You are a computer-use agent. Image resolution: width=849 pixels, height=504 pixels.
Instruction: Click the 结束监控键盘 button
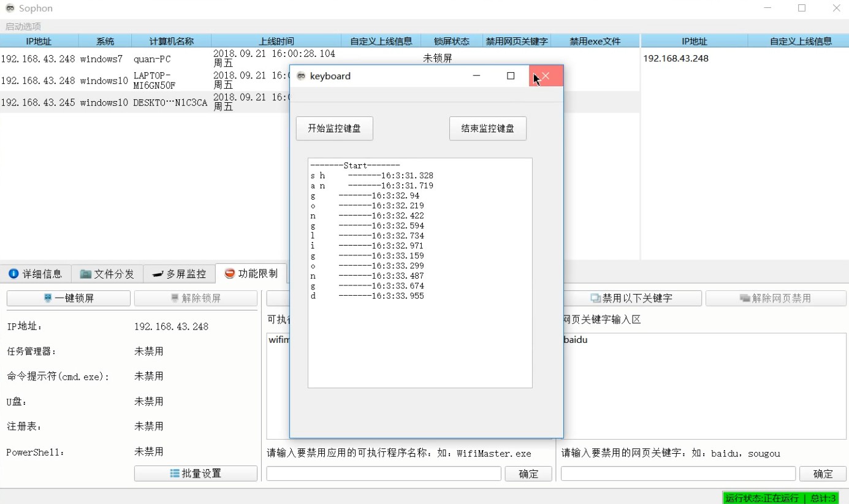pyautogui.click(x=487, y=129)
